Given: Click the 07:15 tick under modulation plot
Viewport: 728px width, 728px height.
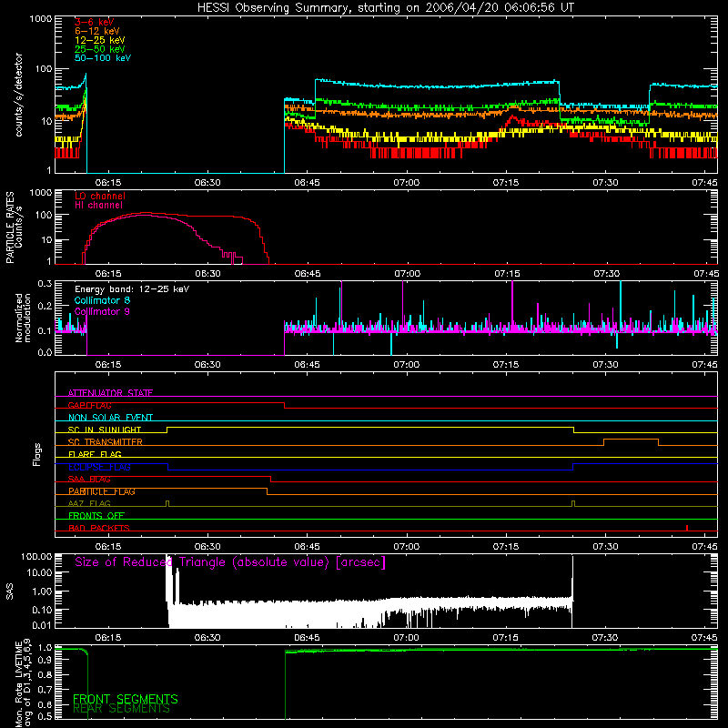Looking at the screenshot, I should click(x=506, y=365).
